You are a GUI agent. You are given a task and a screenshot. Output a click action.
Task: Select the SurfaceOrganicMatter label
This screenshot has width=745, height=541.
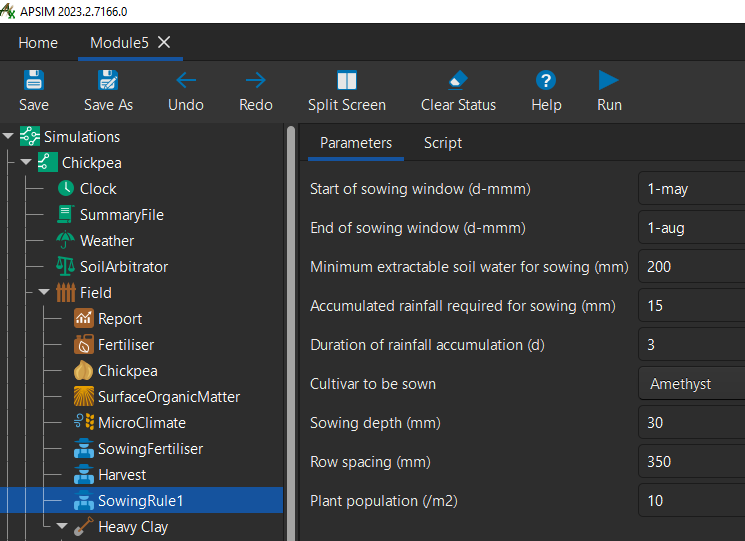(169, 397)
